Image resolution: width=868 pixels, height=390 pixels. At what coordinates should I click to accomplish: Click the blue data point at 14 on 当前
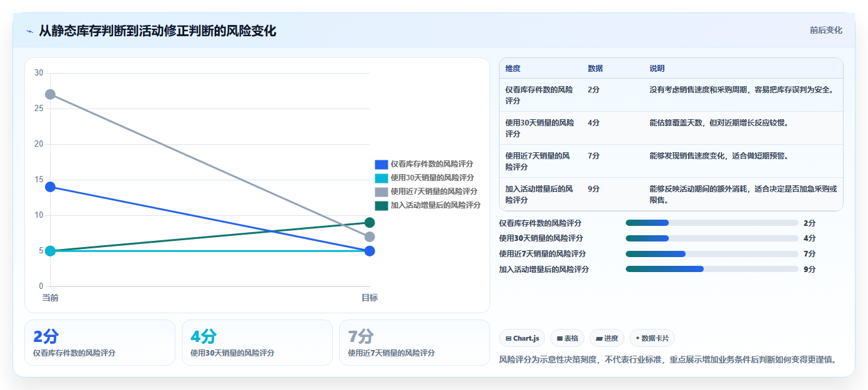point(50,187)
